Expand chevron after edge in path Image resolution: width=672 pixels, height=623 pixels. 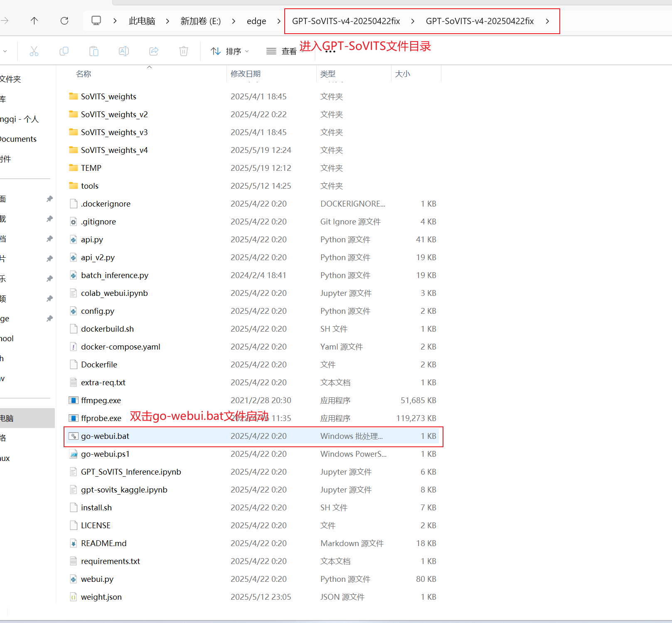pos(279,21)
